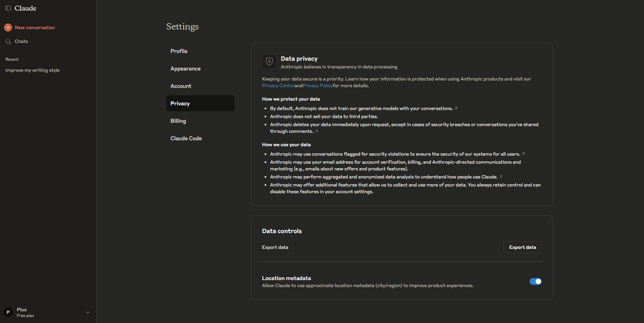644x323 pixels.
Task: Open the Privacy Policy link
Action: point(318,86)
